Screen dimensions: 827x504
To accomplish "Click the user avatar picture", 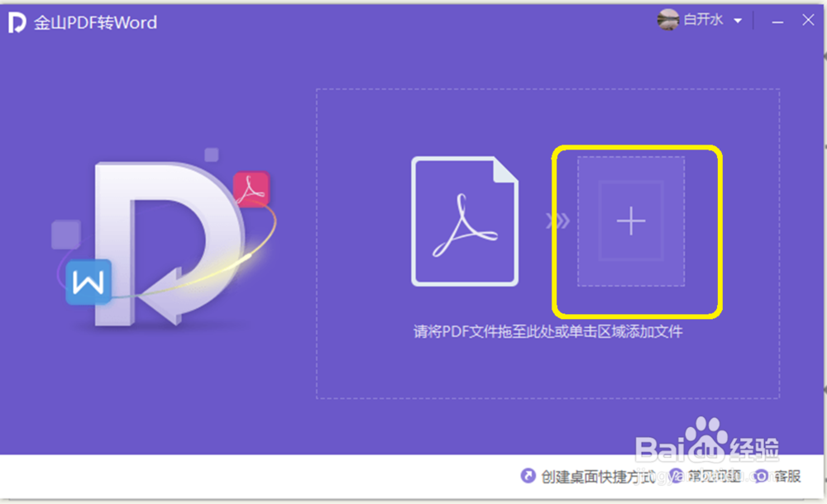I will [667, 18].
